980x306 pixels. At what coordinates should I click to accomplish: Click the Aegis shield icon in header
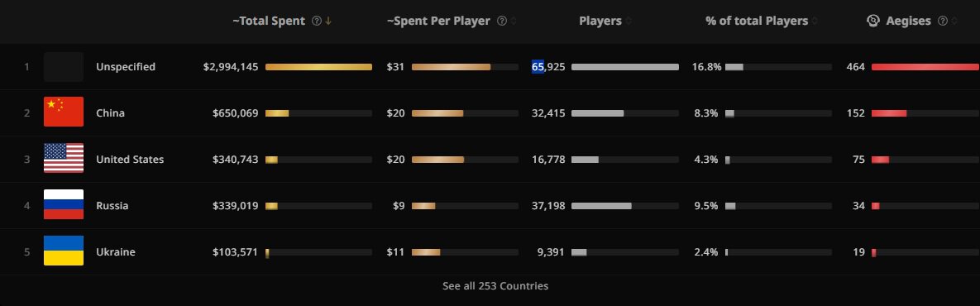[x=873, y=22]
